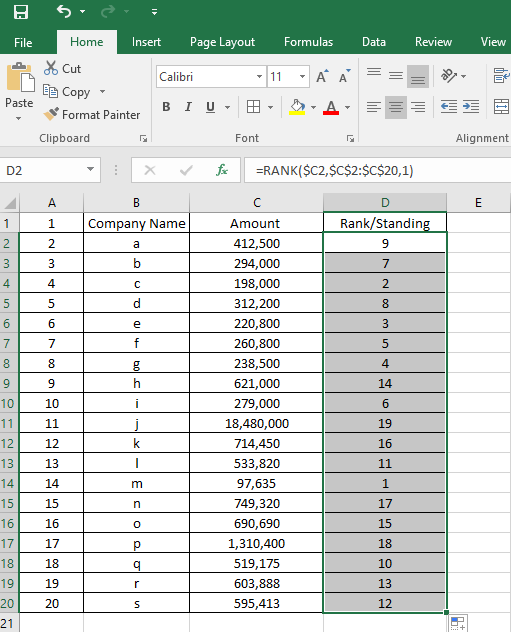Select cell with amount 18,480,000
This screenshot has height=635, width=527.
pyautogui.click(x=256, y=424)
